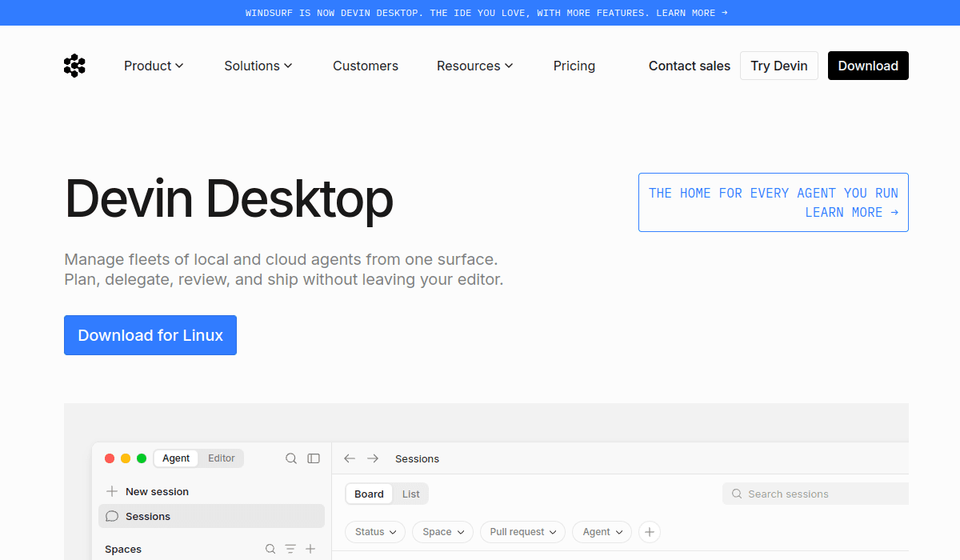This screenshot has height=560, width=960.
Task: Start a New session
Action: (211, 491)
